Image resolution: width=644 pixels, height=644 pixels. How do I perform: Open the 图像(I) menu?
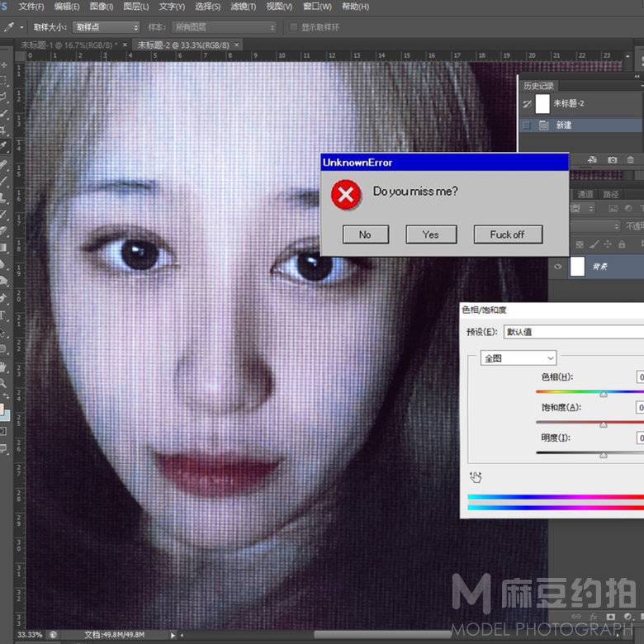[101, 7]
